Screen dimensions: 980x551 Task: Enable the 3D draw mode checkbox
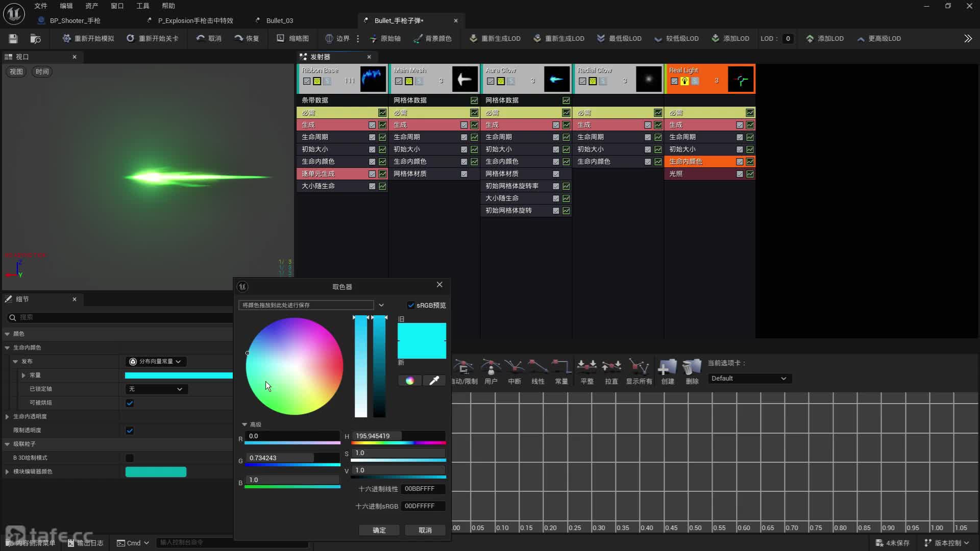point(130,458)
